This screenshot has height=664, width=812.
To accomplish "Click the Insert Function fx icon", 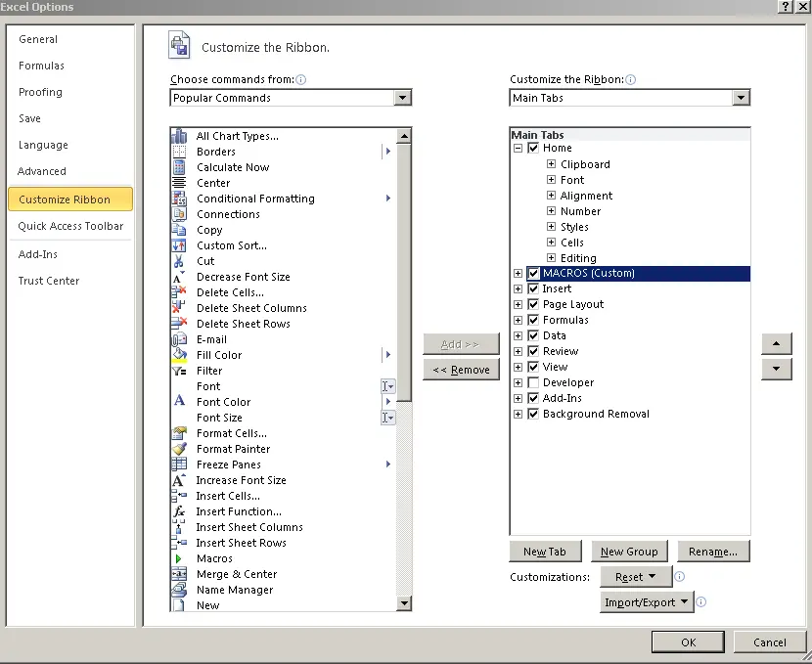I will (179, 511).
